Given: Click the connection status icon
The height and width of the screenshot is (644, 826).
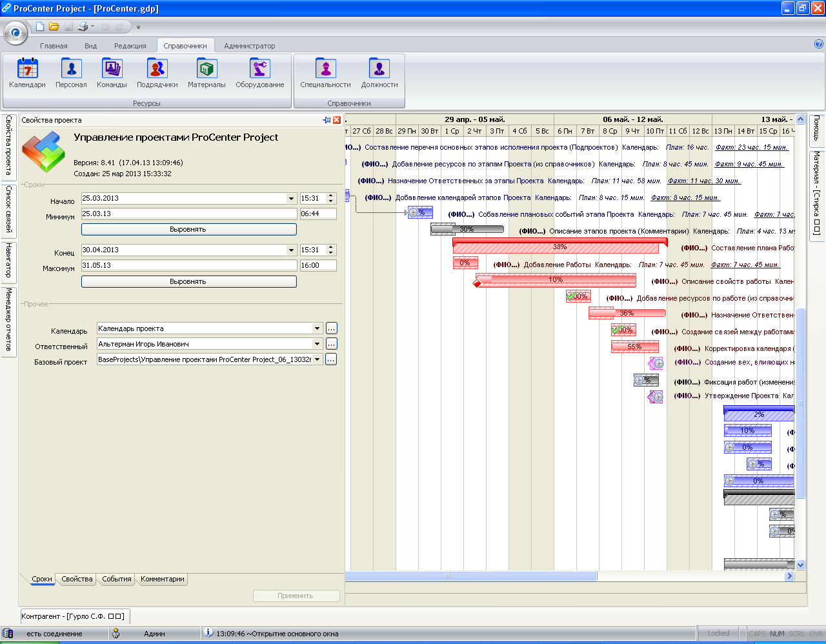Looking at the screenshot, I should coord(8,633).
